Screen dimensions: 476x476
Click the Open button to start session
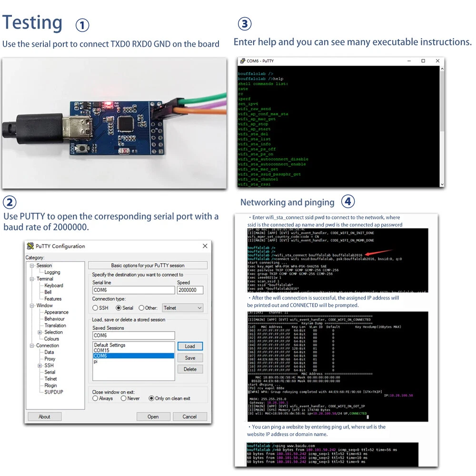[153, 416]
